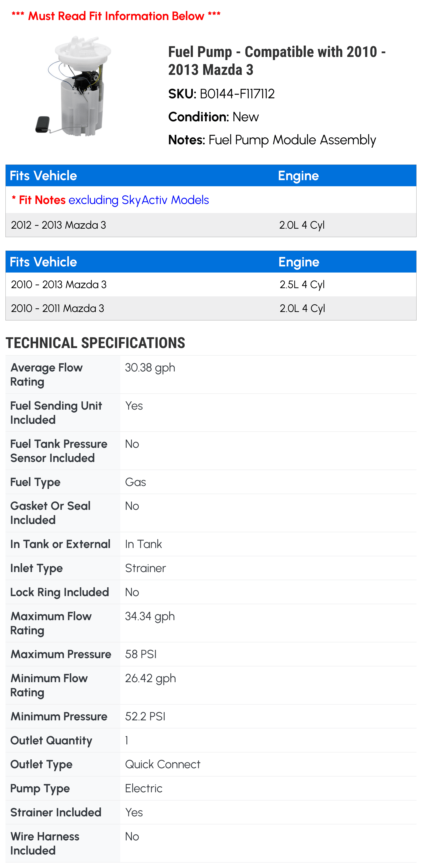Screen dimensions: 422x868
Task: Click the second table's 'Engine' column header
Action: [x=299, y=262]
